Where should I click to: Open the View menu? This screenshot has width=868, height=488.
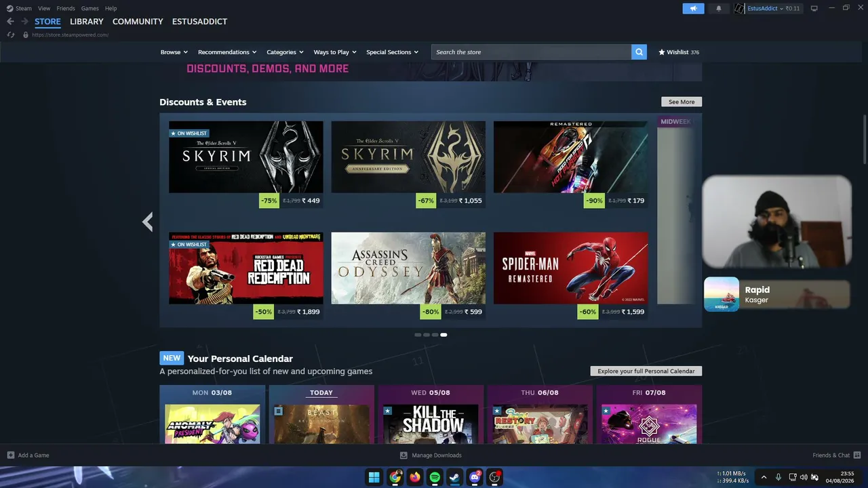44,8
